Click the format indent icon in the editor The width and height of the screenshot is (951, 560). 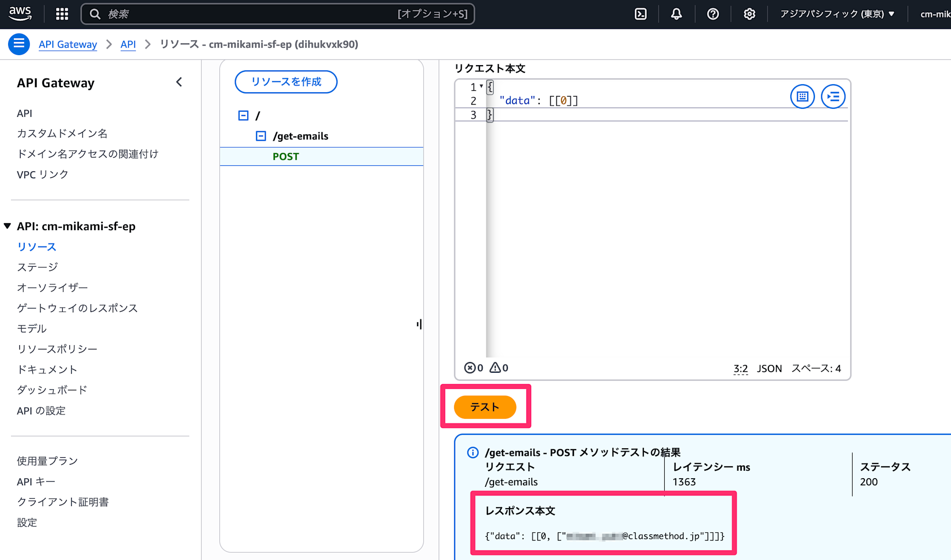pos(833,97)
